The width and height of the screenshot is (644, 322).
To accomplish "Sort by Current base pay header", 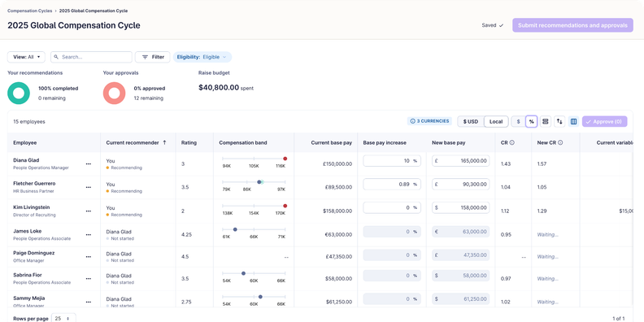I will 331,143.
